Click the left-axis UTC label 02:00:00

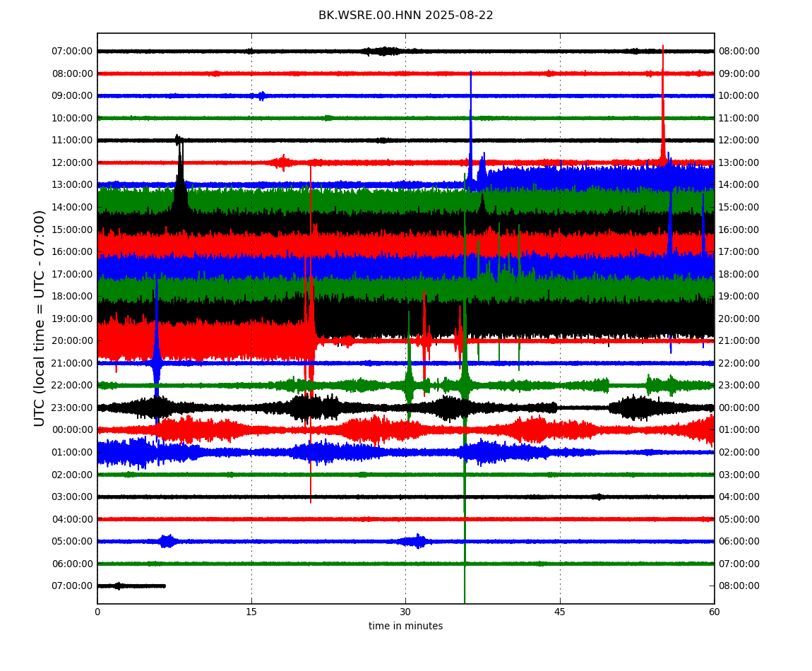click(x=72, y=475)
